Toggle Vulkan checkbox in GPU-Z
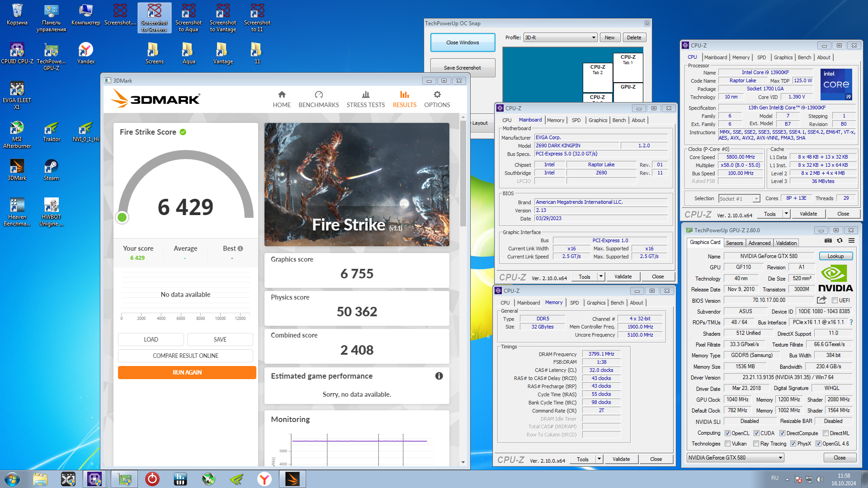 [x=727, y=444]
